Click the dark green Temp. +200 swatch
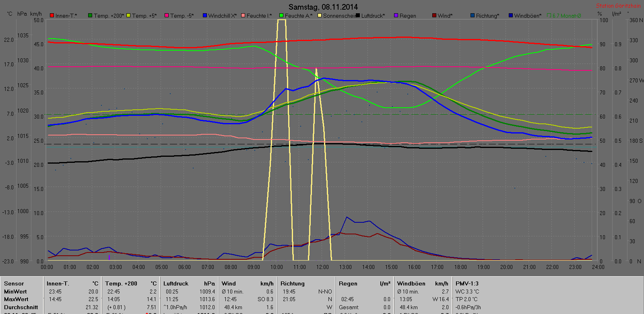This screenshot has height=314, width=644. click(90, 16)
